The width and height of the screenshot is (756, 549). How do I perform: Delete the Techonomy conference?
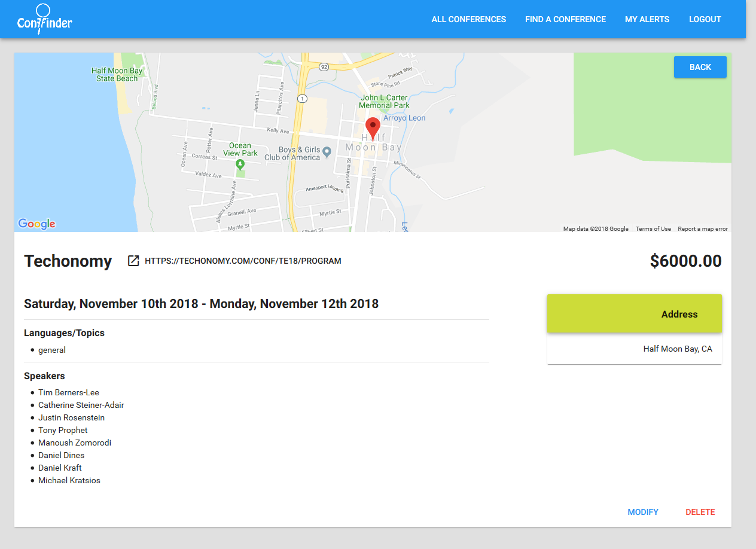pos(700,512)
